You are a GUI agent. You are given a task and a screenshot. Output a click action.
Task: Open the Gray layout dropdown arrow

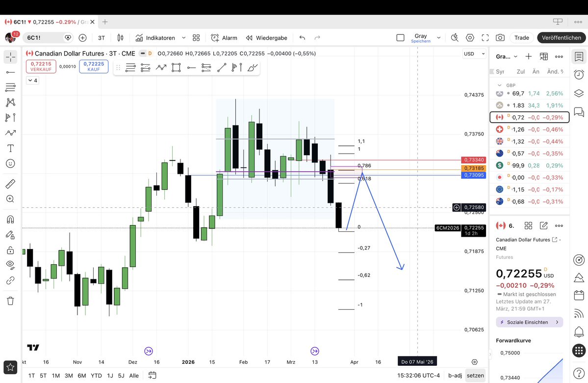pos(439,38)
